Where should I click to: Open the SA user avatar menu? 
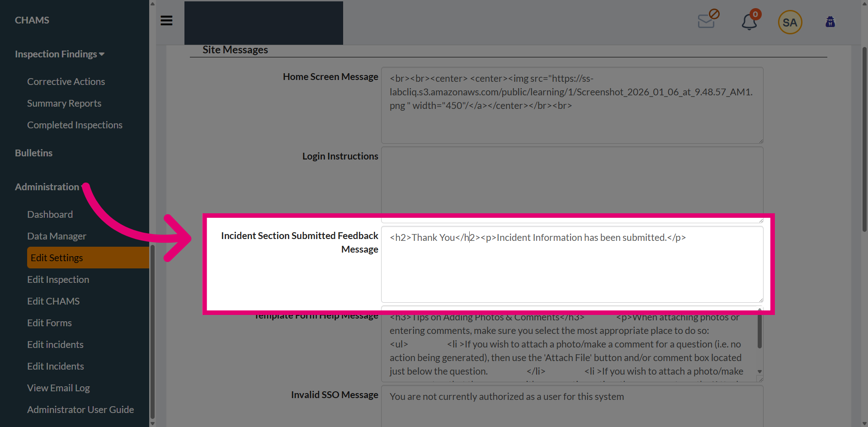[x=790, y=22]
